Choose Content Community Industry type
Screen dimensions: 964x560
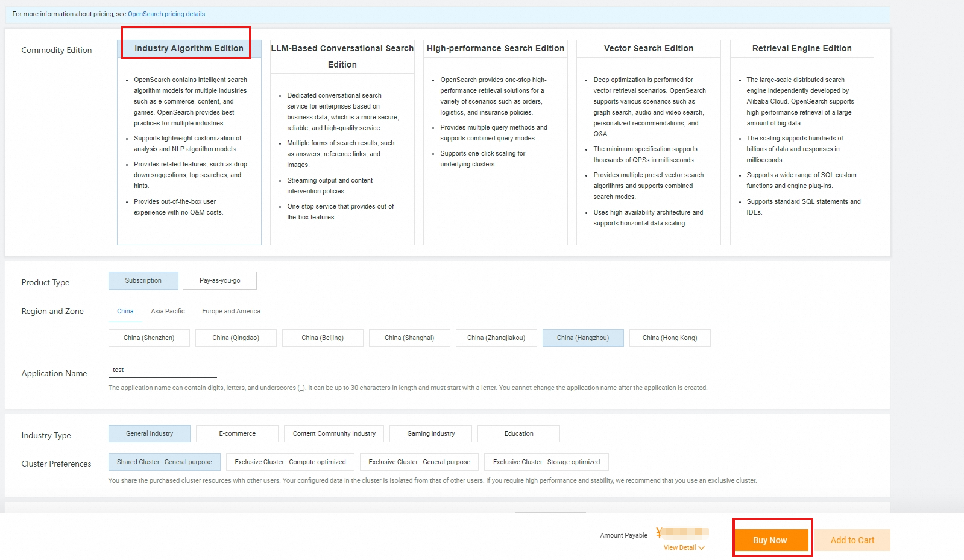[334, 434]
